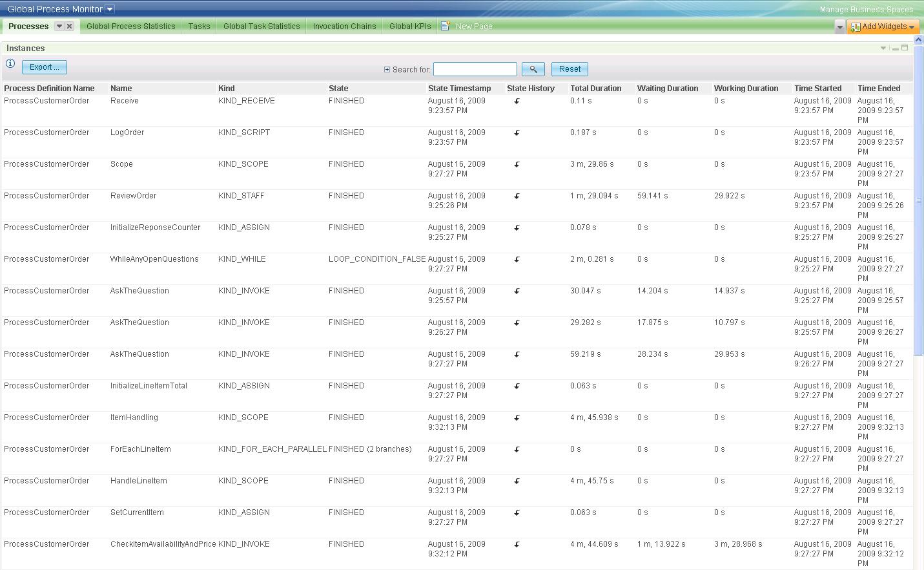Click the Waiting Duration column header
Viewport: 924px width, 570px height.
tap(668, 89)
